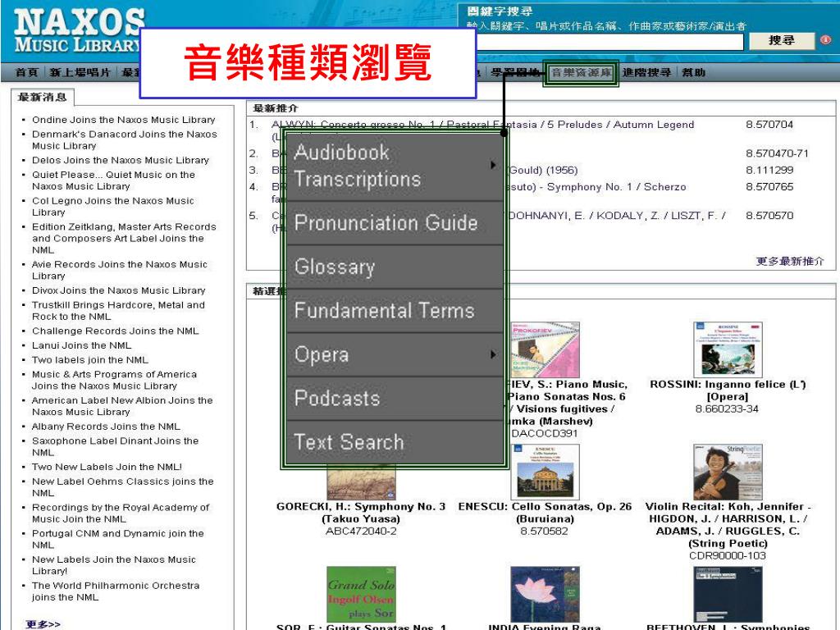The image size is (840, 630).
Task: Click catalogue number 8.570570
Action: tap(769, 216)
